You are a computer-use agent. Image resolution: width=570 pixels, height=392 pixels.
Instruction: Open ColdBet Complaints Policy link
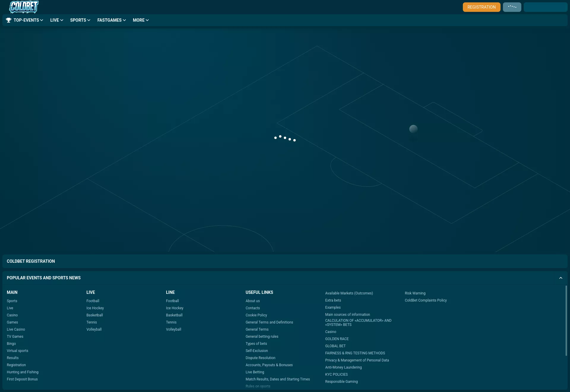coord(426,300)
